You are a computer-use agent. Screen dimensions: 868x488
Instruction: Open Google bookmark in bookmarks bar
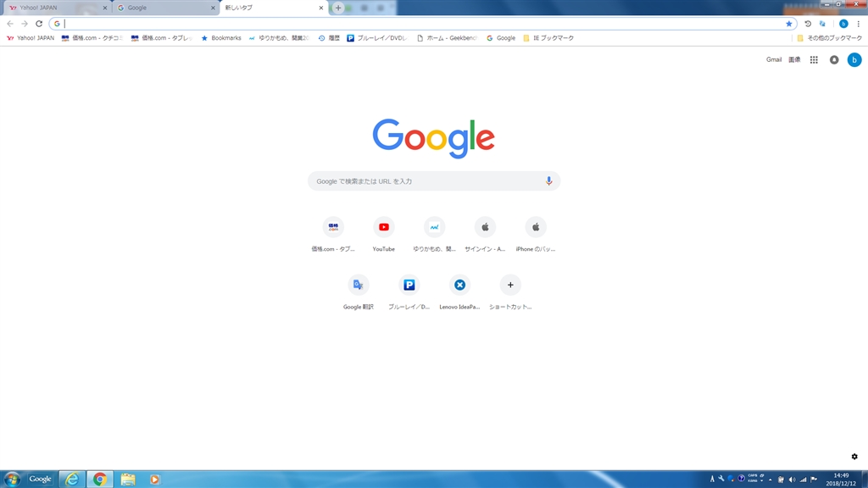click(x=500, y=38)
